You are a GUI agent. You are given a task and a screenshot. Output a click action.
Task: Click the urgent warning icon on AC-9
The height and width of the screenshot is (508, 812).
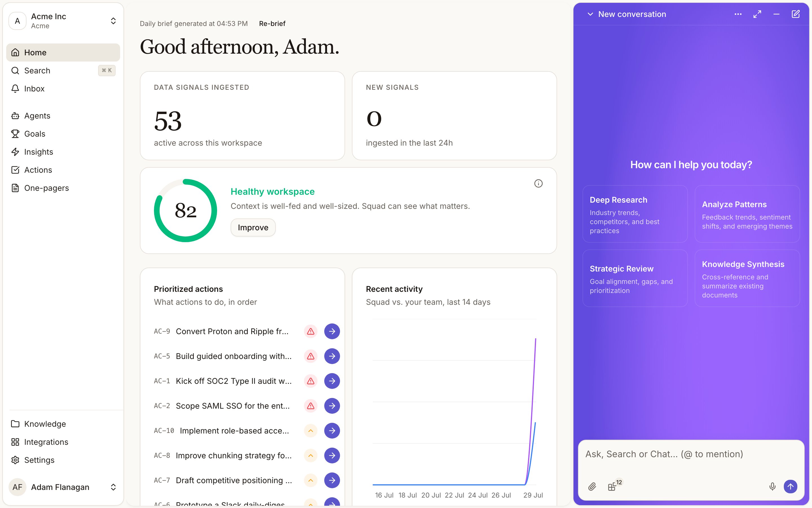311,331
